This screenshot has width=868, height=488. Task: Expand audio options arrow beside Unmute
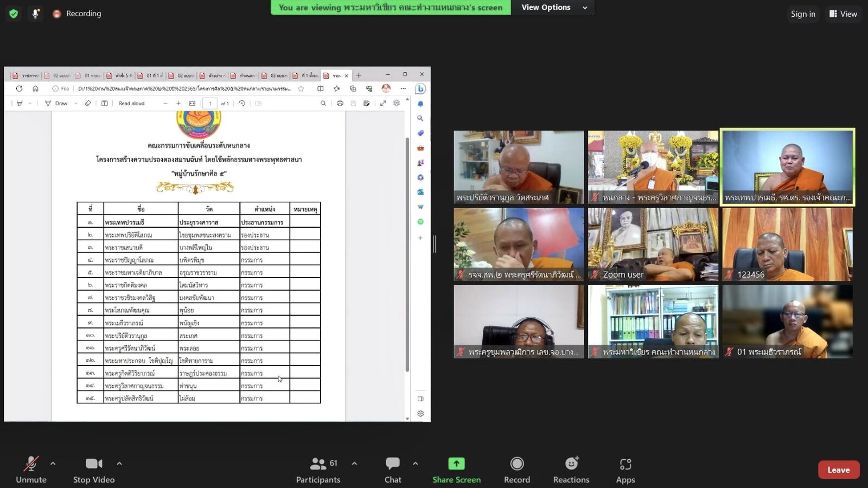[53, 464]
